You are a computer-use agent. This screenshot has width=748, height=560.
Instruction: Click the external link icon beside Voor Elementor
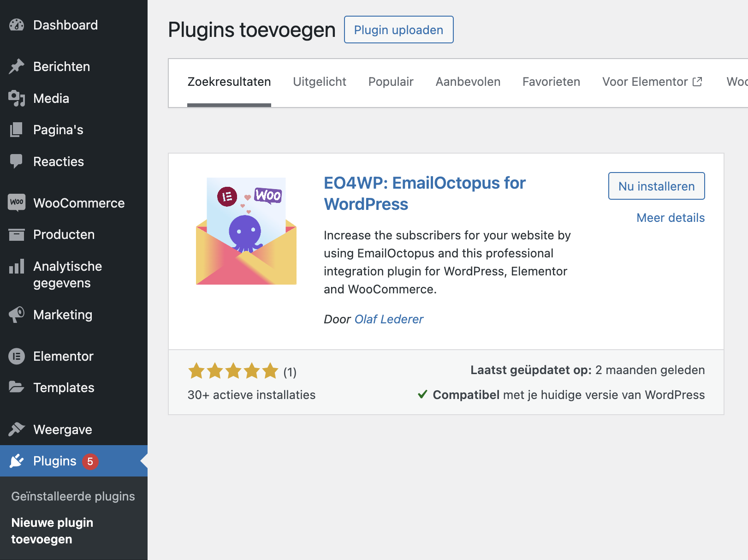(697, 82)
